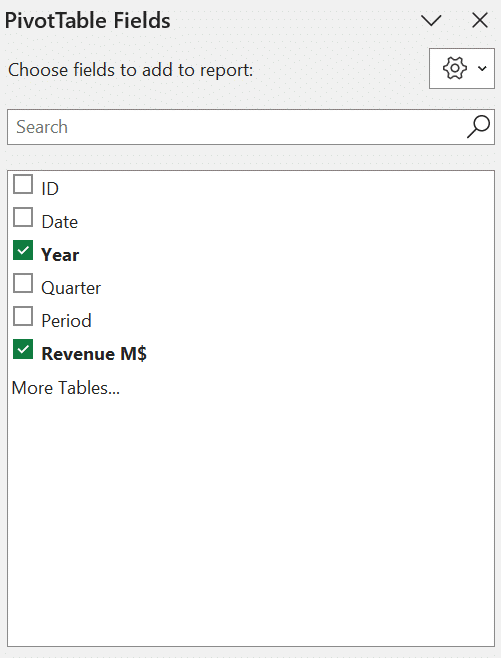Tick the Quarter field checkbox
501x658 pixels.
(23, 283)
